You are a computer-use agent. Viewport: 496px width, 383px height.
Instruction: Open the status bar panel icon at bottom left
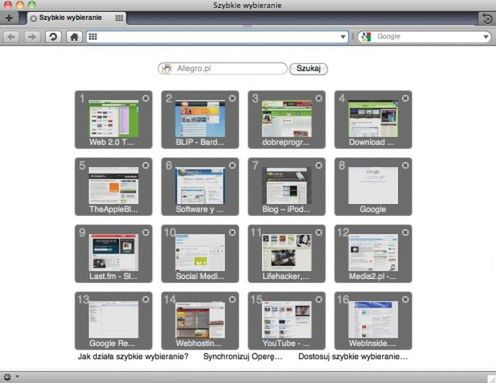pos(7,377)
